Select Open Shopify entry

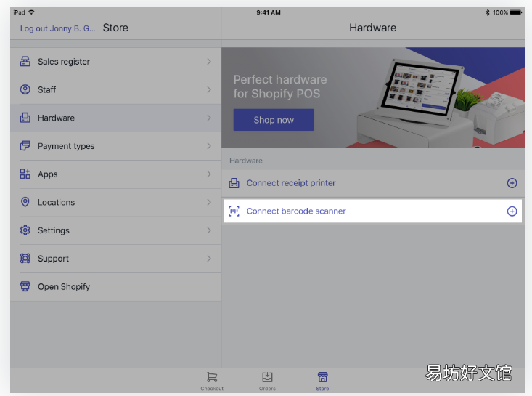point(115,286)
